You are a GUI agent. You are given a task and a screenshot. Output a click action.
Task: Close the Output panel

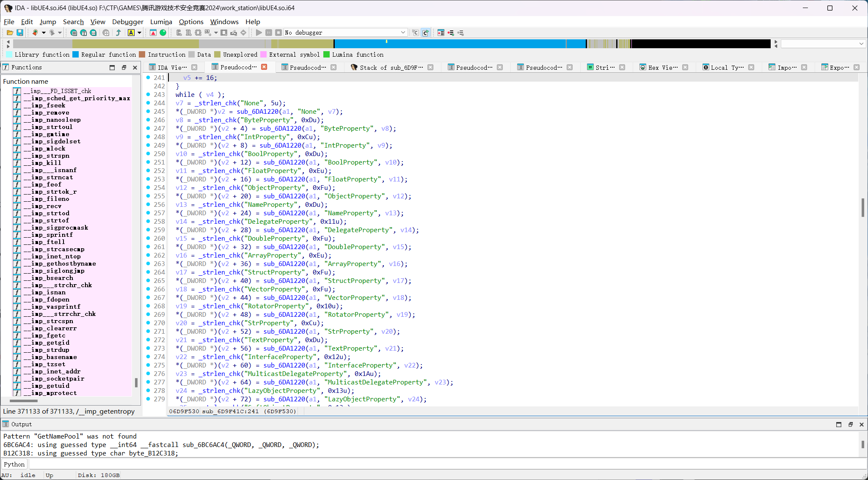pyautogui.click(x=861, y=425)
